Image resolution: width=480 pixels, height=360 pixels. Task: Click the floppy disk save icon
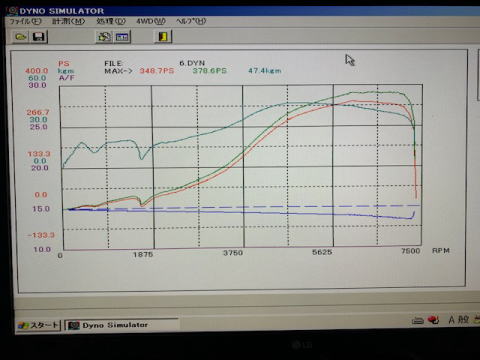(x=39, y=37)
